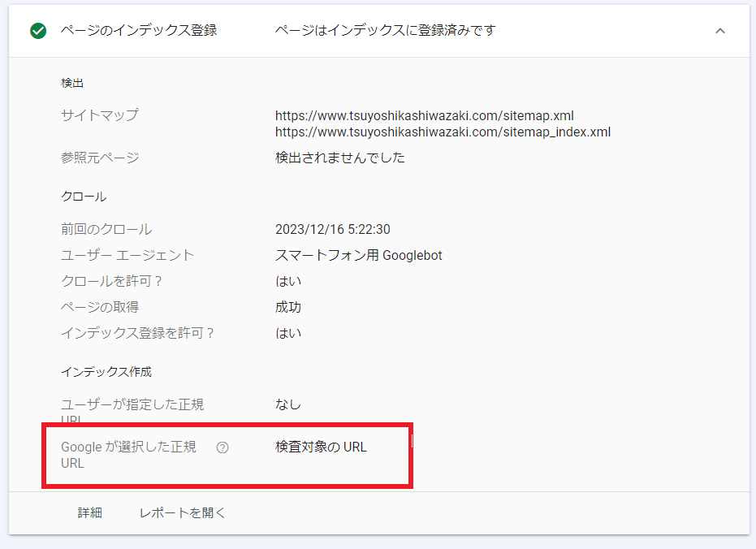
Task: Open the 詳細 link
Action: point(89,512)
